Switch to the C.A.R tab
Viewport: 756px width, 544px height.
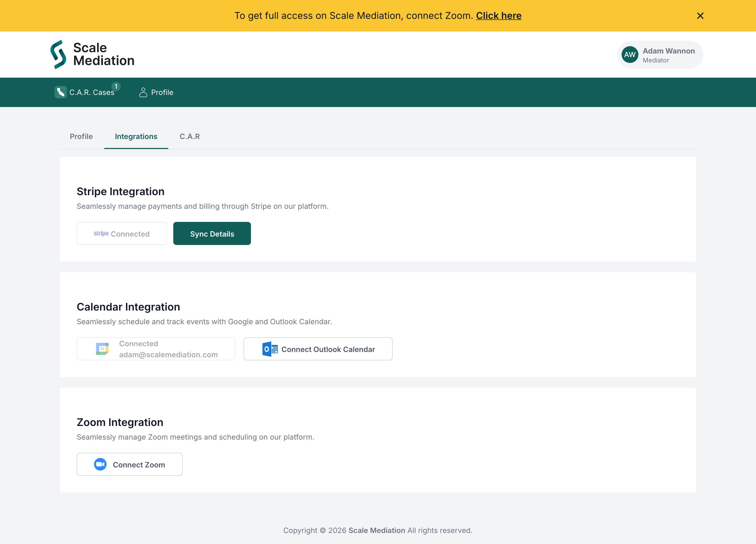pos(190,137)
